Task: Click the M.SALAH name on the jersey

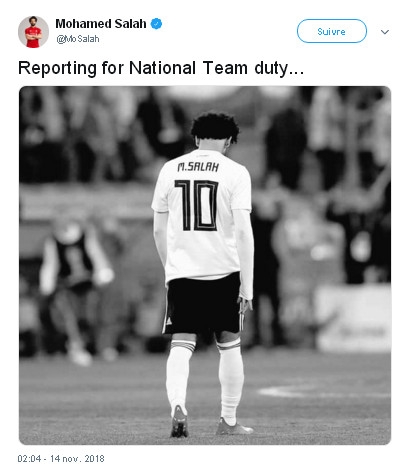Action: (198, 167)
